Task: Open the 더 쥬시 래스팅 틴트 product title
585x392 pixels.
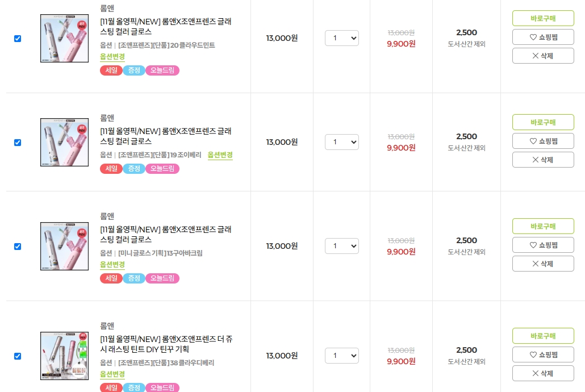Action: (166, 344)
